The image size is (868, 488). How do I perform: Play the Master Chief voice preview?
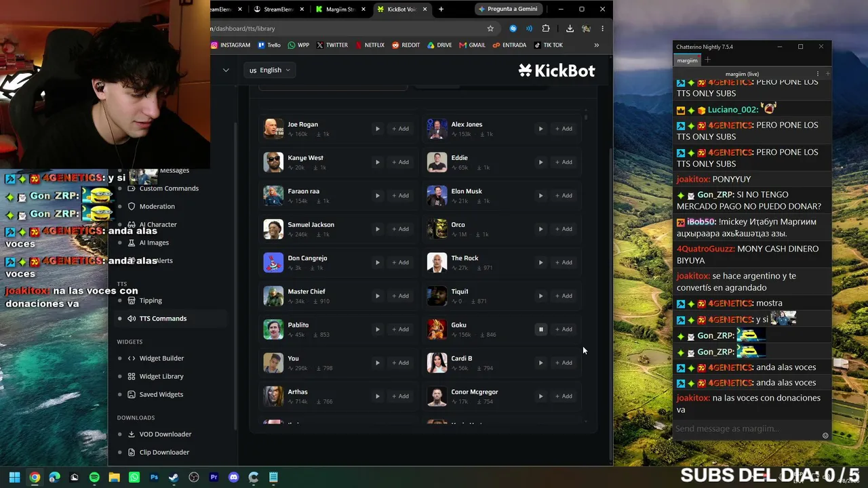pyautogui.click(x=378, y=296)
